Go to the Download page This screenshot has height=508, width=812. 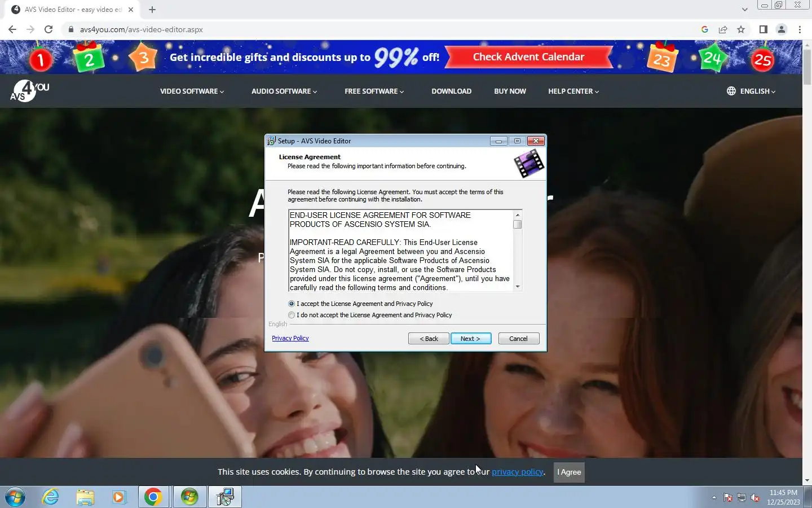click(x=451, y=91)
